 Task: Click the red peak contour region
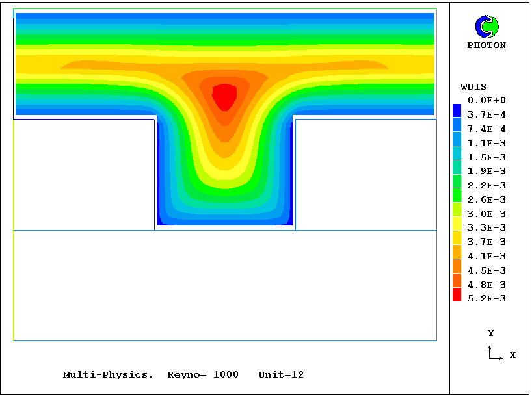click(x=224, y=96)
